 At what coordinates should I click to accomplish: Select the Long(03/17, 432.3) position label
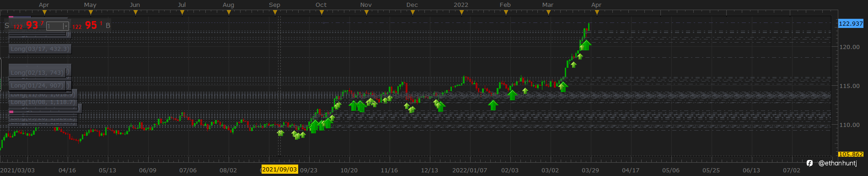40,49
